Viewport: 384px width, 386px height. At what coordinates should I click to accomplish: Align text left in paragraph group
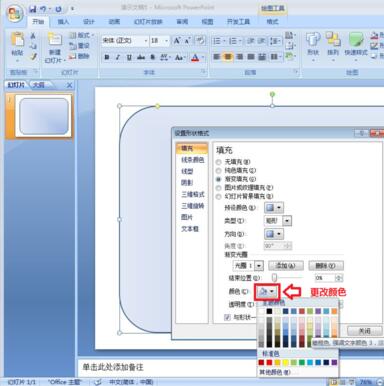click(x=216, y=57)
